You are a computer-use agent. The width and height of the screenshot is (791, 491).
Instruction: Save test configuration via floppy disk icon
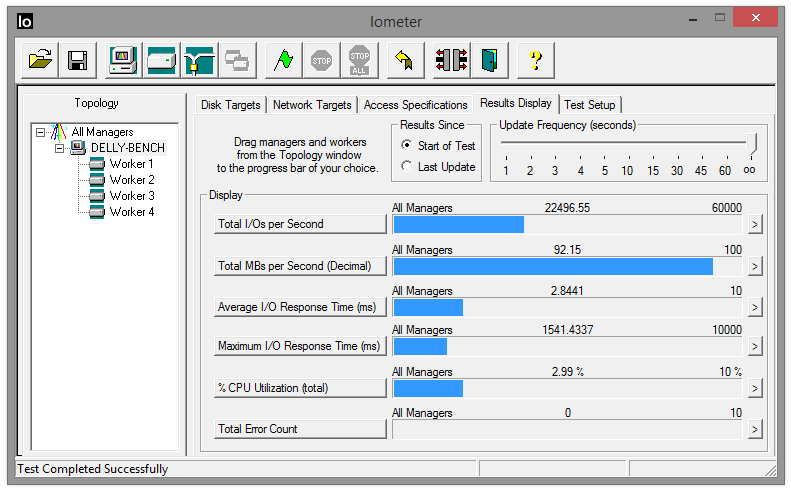coord(78,60)
